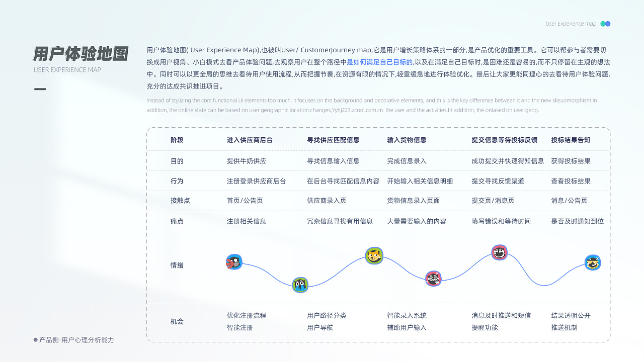Click the 寻找供应匹配信息 stage header
This screenshot has width=644, height=362.
333,140
